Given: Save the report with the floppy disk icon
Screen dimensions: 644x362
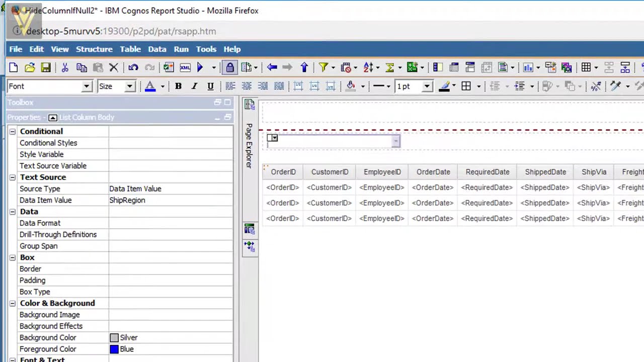Looking at the screenshot, I should point(46,67).
